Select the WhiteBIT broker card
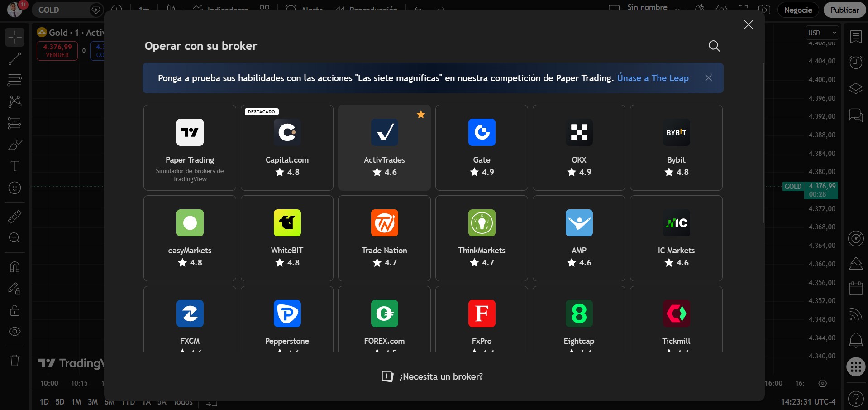 point(287,238)
